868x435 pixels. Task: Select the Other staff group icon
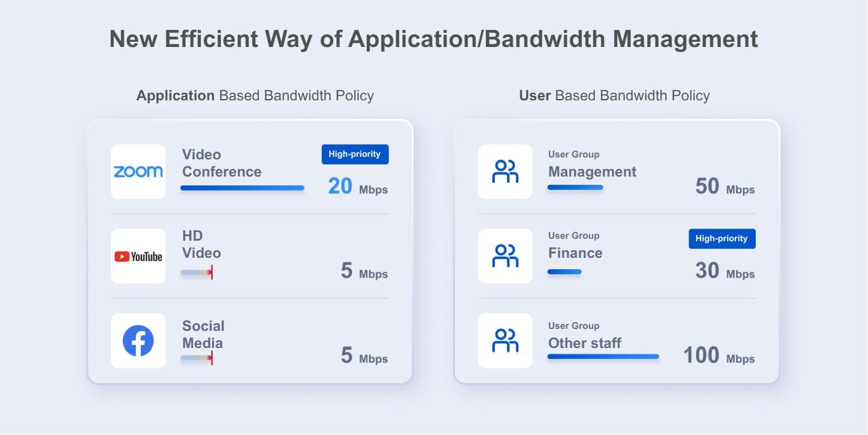pyautogui.click(x=505, y=341)
